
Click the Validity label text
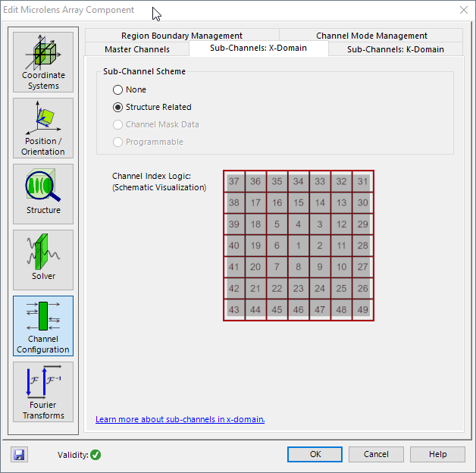pyautogui.click(x=73, y=455)
